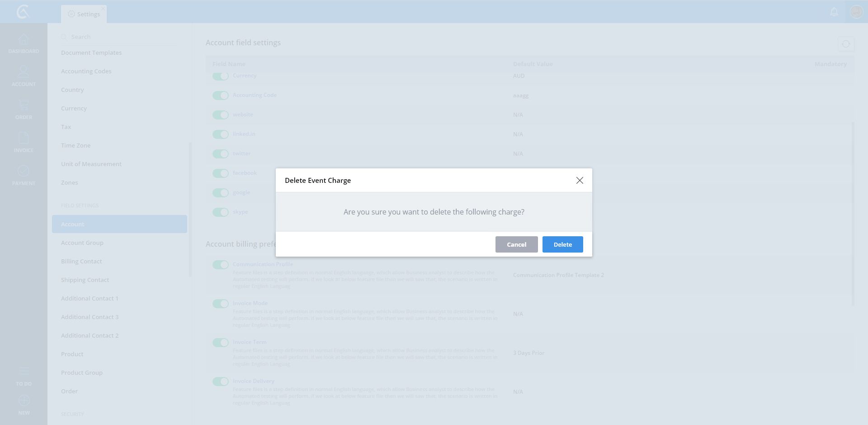Screen dimensions: 868x425
Task: Click the refresh icon in field settings
Action: click(845, 44)
